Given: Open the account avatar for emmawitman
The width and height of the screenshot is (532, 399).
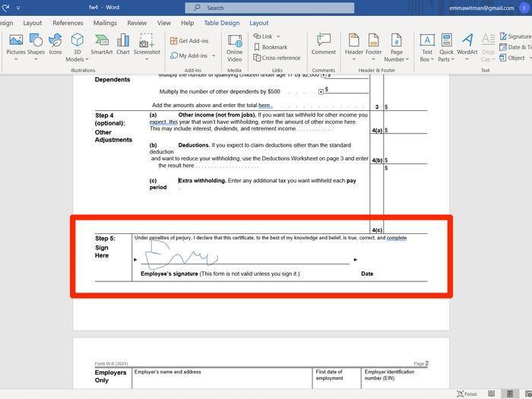Looking at the screenshot, I should click(524, 8).
